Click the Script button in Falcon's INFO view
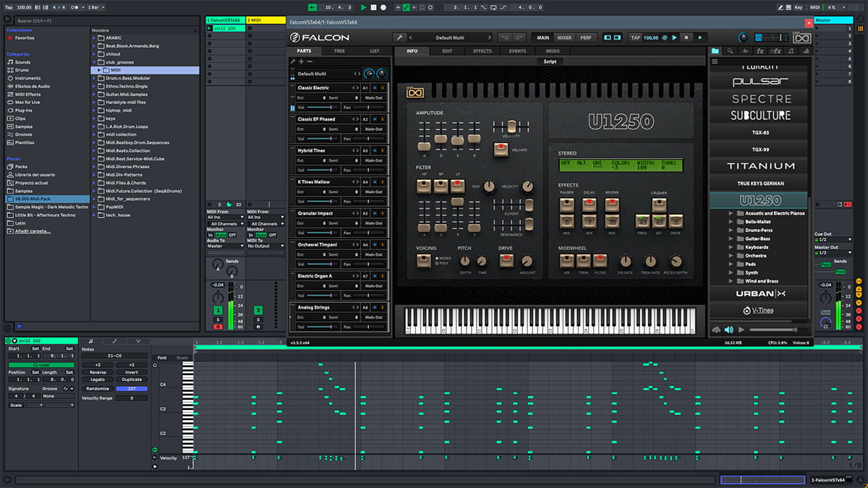The height and width of the screenshot is (488, 868). [x=550, y=61]
